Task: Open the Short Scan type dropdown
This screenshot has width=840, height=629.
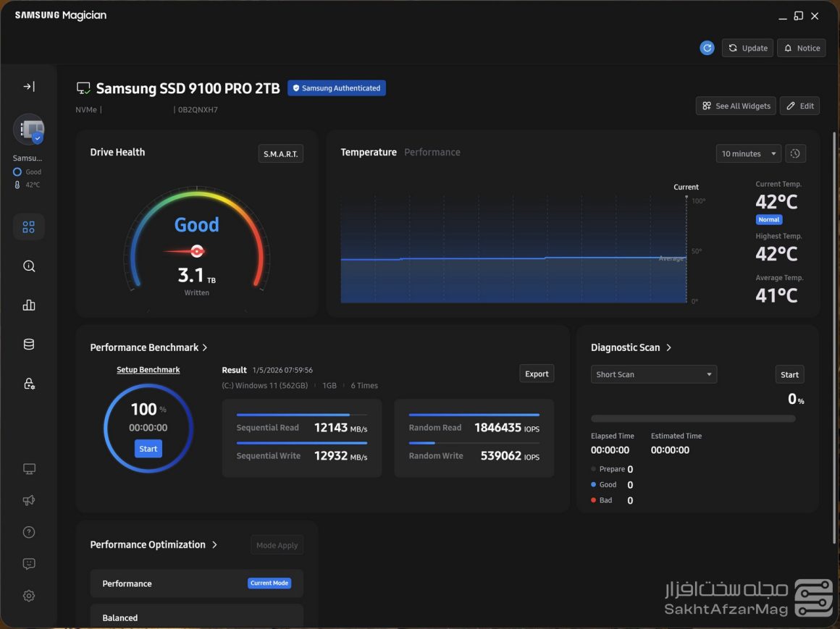Action: [x=653, y=374]
